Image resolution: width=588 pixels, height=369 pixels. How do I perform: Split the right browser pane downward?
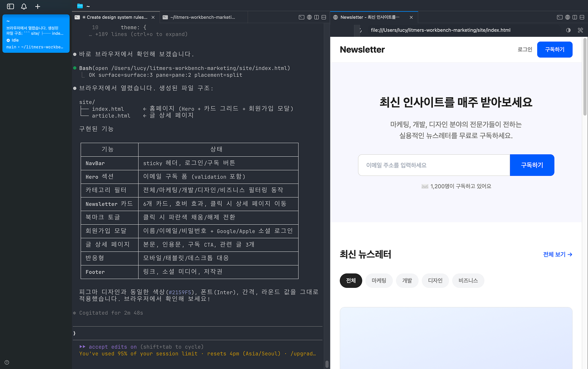coord(582,17)
